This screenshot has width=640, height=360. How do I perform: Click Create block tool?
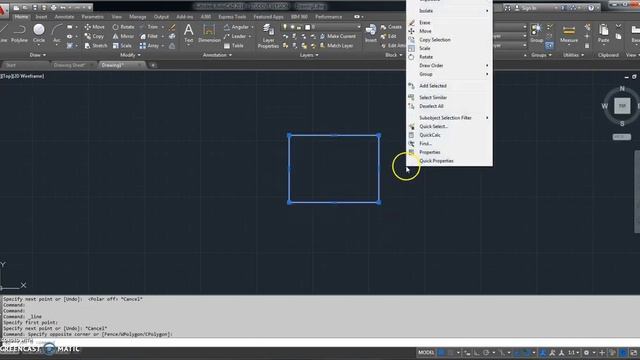click(x=391, y=27)
